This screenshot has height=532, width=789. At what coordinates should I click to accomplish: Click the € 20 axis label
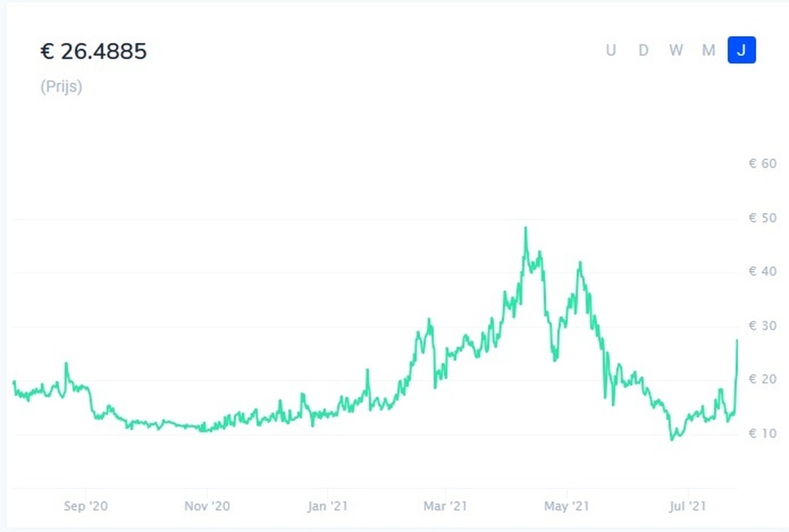(x=763, y=379)
